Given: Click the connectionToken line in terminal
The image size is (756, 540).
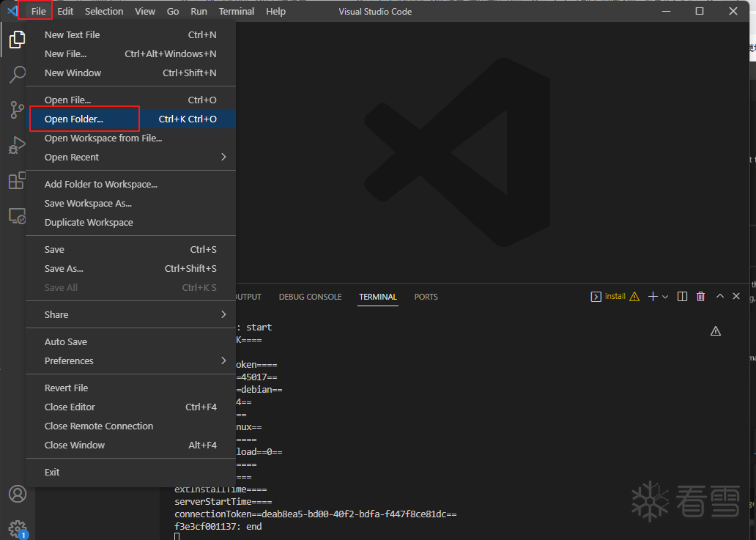Looking at the screenshot, I should click(x=315, y=514).
